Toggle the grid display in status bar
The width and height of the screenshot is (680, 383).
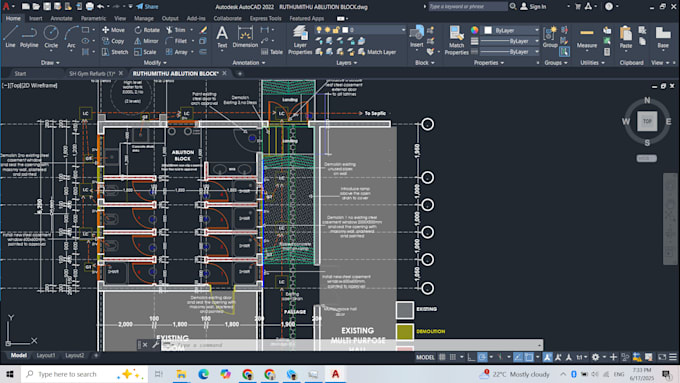tap(442, 357)
